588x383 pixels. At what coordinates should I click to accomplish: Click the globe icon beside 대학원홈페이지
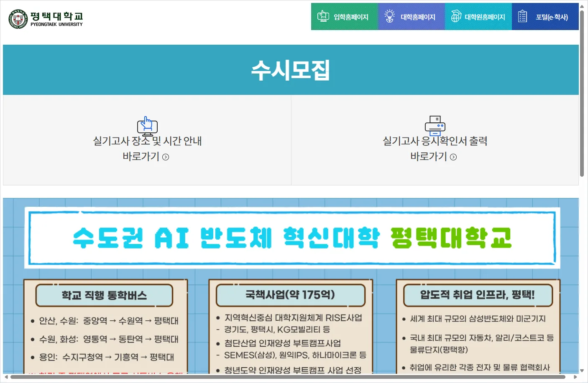[456, 16]
